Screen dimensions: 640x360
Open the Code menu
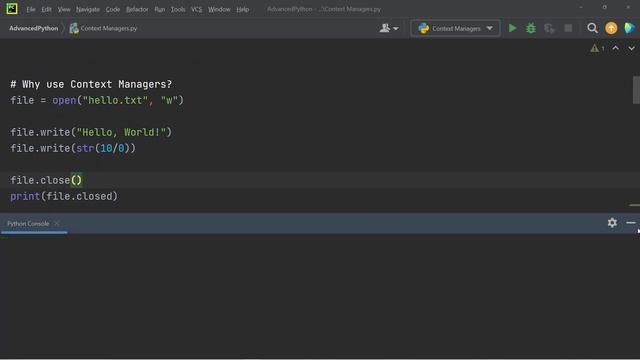click(x=113, y=9)
